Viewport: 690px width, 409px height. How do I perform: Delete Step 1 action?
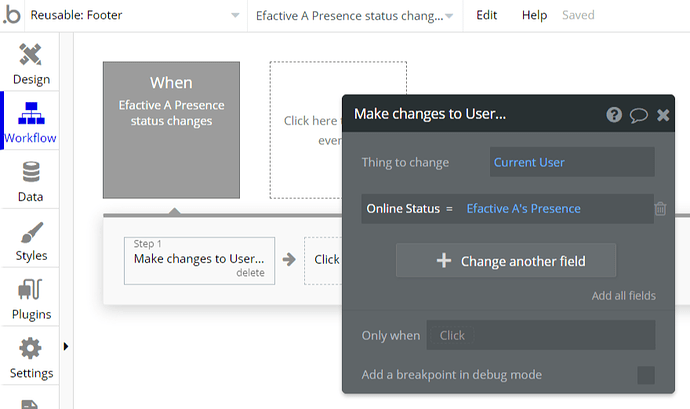[250, 273]
